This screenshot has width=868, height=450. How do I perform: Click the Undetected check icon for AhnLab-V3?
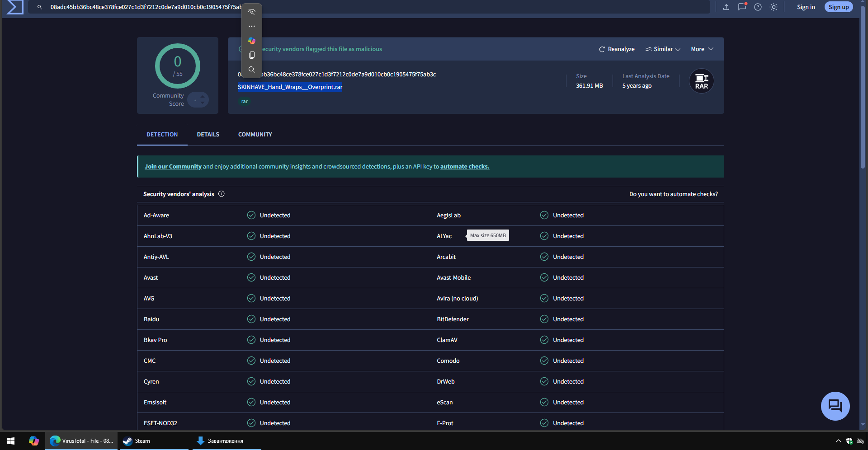(x=251, y=236)
